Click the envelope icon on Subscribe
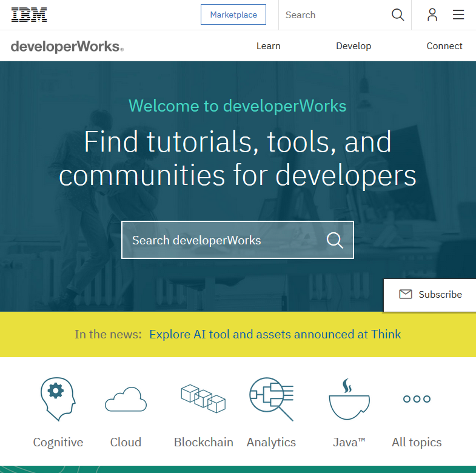The width and height of the screenshot is (476, 473). click(406, 294)
